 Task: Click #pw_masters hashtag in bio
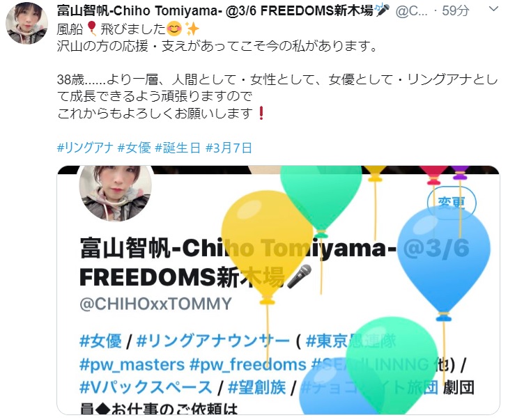click(x=132, y=365)
